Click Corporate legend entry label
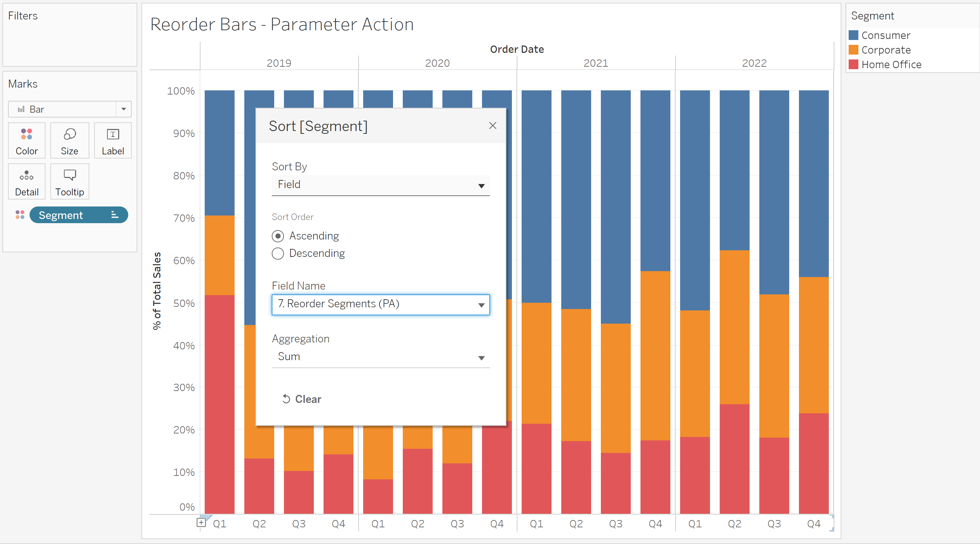The width and height of the screenshot is (980, 544). [886, 50]
